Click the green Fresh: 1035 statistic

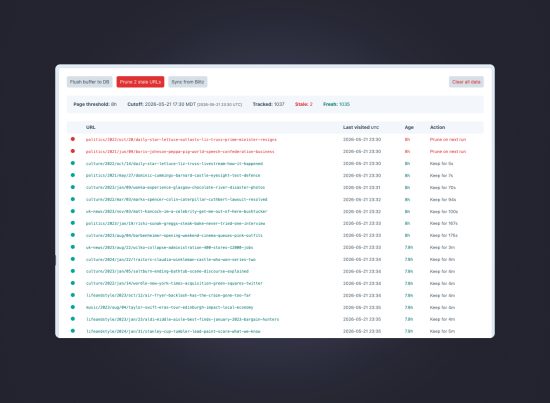pyautogui.click(x=336, y=104)
